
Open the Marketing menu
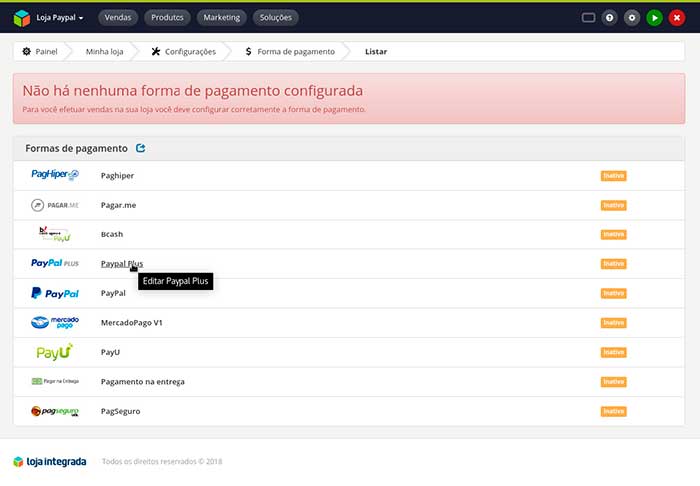(x=219, y=18)
